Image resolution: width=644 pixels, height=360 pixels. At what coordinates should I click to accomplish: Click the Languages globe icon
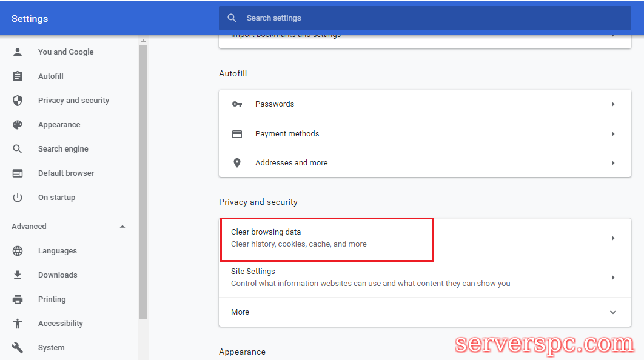tap(18, 251)
